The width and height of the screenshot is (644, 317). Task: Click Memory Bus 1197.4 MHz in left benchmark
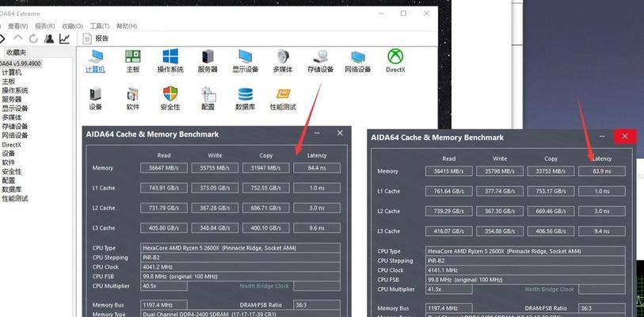point(164,305)
